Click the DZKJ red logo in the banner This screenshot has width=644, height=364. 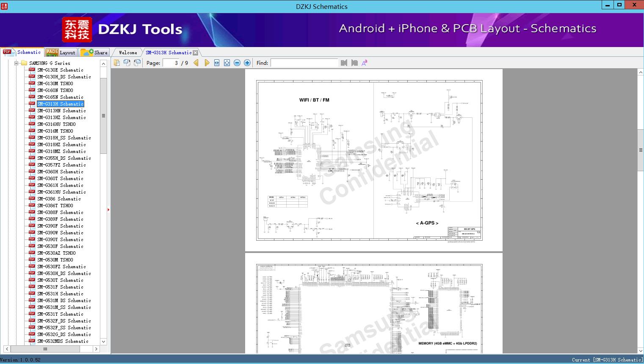[77, 29]
